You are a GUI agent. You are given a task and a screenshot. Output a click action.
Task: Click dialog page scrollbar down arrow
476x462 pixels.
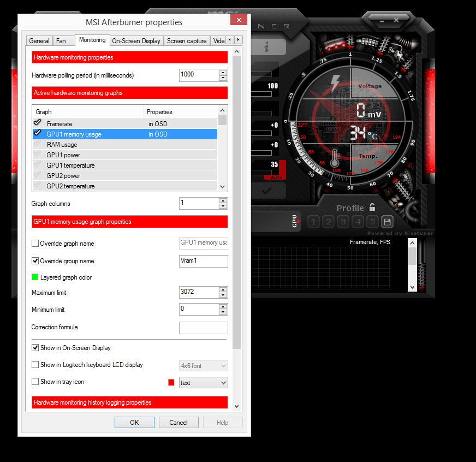click(x=237, y=406)
